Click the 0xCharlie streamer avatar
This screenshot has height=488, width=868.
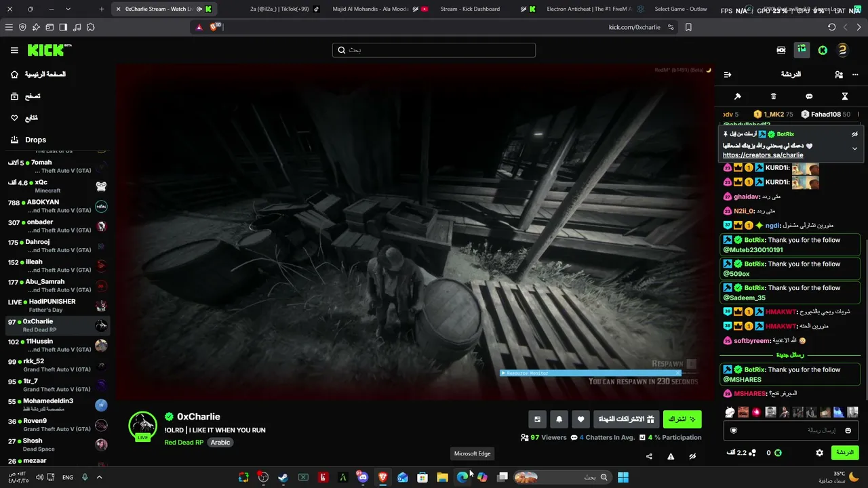pyautogui.click(x=143, y=426)
